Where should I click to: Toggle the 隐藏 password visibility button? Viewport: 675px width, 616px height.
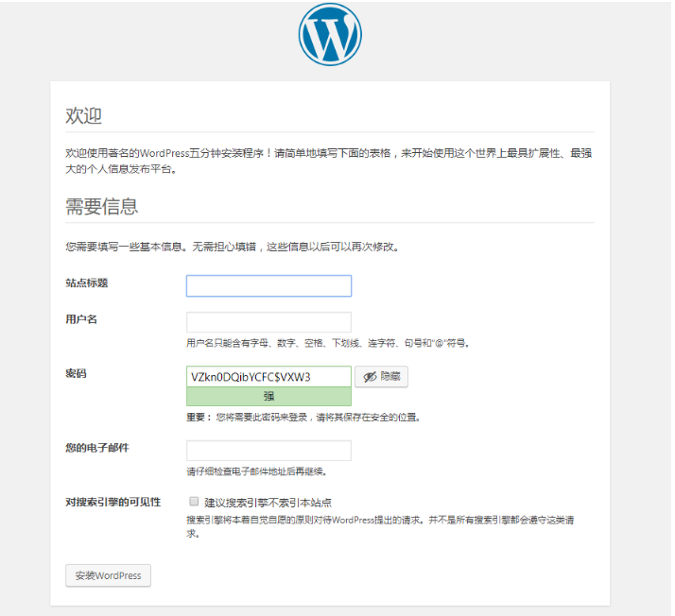click(381, 377)
